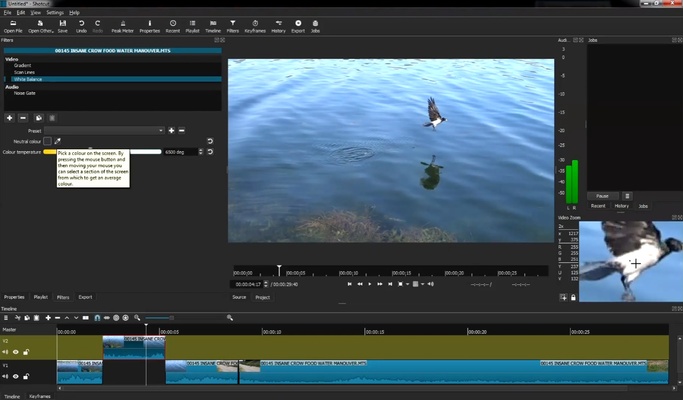The height and width of the screenshot is (400, 683).
Task: Open the timeline hamburger menu
Action: point(6,318)
